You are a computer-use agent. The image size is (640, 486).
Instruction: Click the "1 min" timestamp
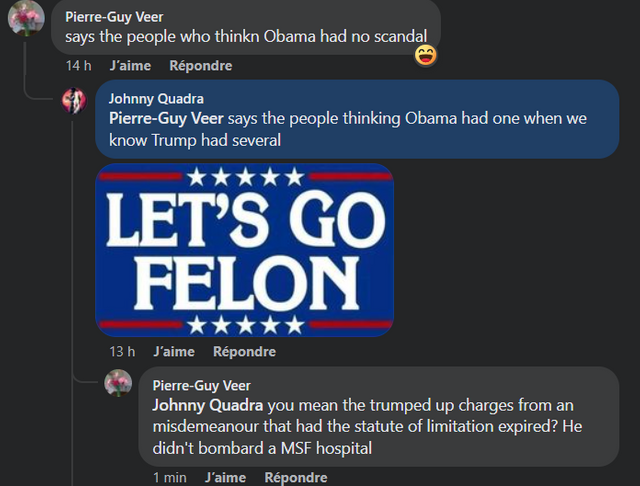[x=169, y=478]
